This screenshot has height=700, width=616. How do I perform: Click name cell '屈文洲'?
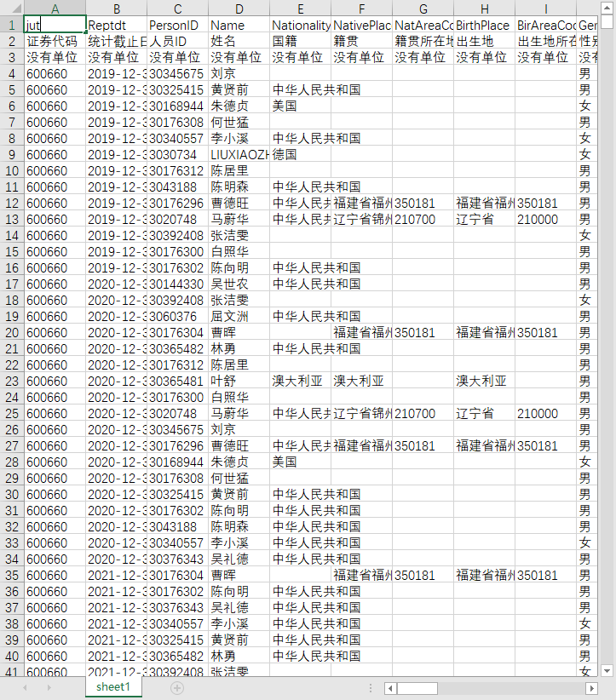click(239, 316)
